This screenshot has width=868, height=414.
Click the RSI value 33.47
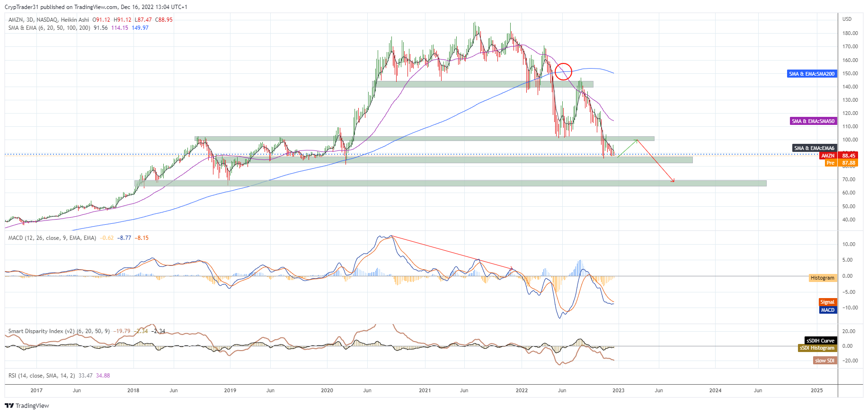pos(86,376)
